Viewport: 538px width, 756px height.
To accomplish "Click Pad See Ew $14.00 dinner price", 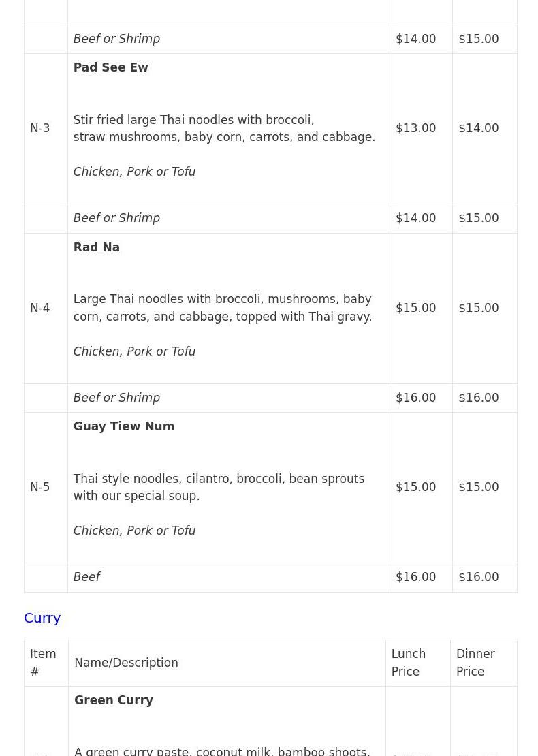I will pyautogui.click(x=478, y=128).
